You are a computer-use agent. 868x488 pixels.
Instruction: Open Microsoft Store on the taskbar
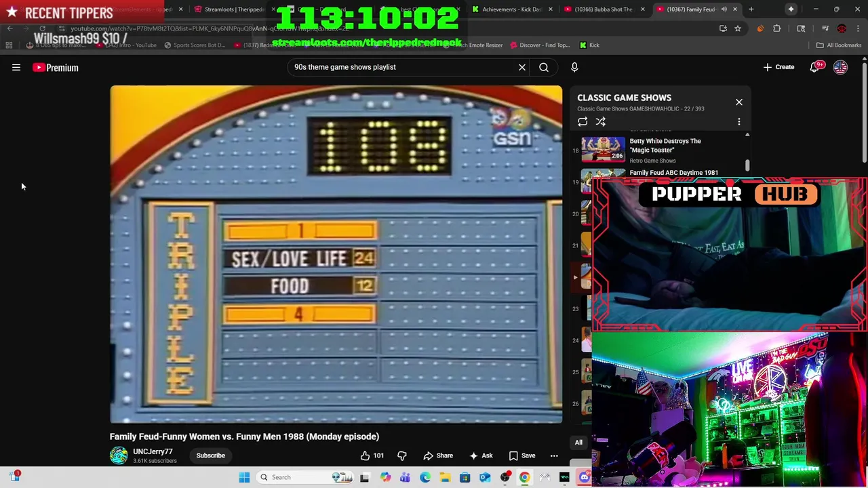point(465,477)
